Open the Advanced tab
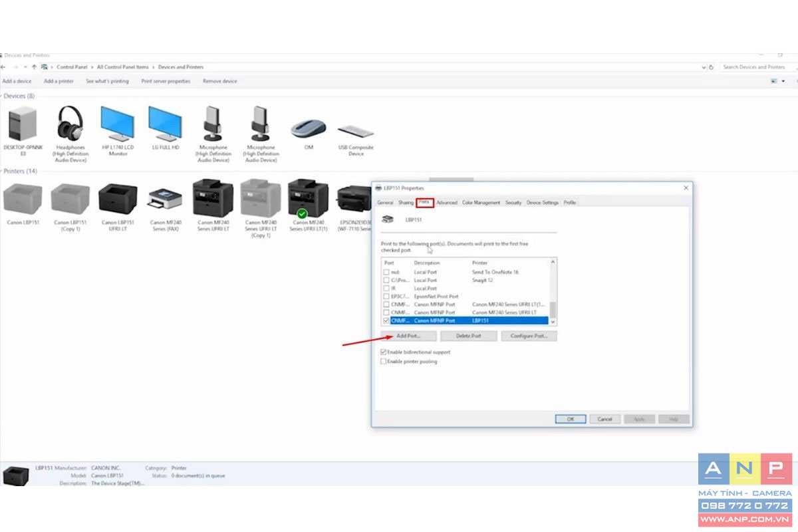Viewport: 798px width, 532px height. 447,202
